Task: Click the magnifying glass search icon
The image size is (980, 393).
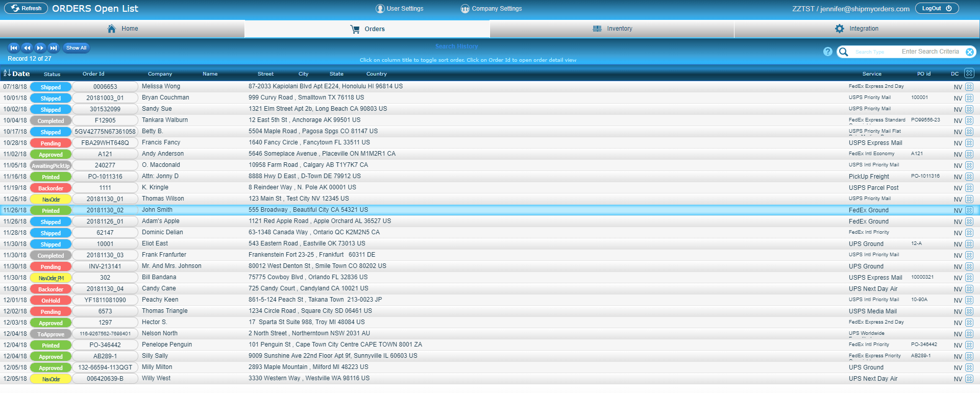Action: pyautogui.click(x=844, y=52)
